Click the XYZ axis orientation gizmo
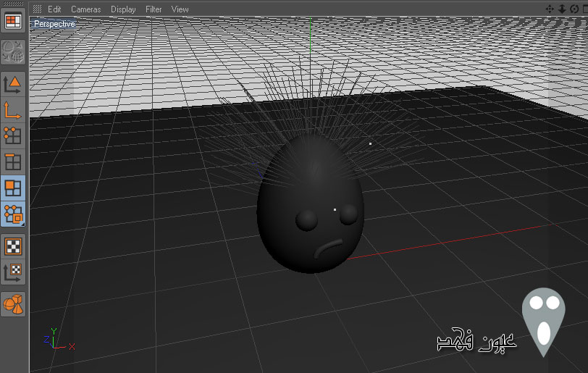 [59, 339]
